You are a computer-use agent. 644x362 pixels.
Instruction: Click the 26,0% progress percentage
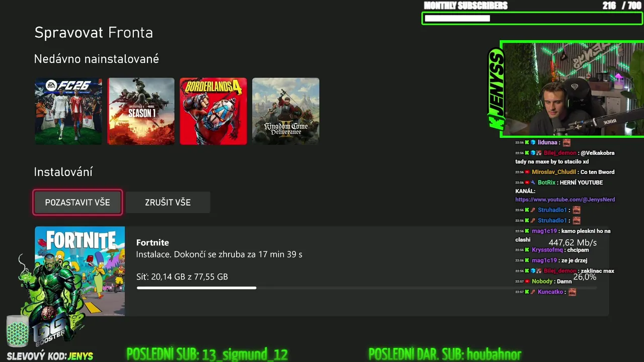point(585,277)
